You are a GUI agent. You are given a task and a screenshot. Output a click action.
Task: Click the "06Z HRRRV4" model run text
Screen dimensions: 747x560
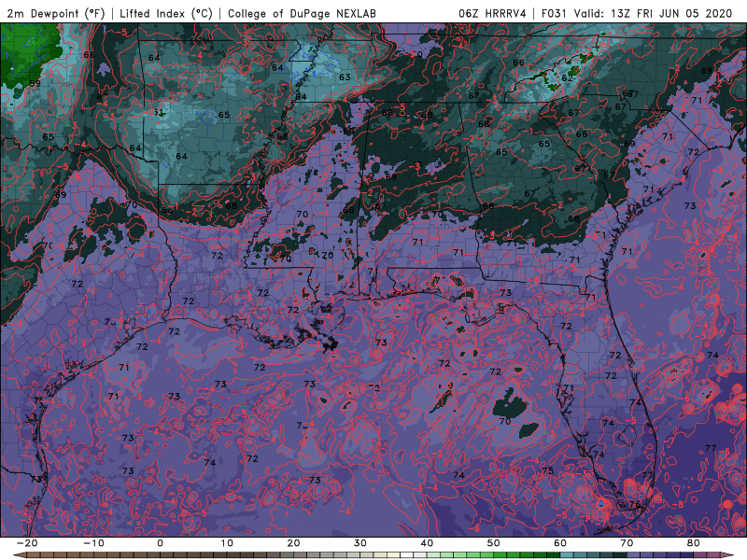pos(492,13)
